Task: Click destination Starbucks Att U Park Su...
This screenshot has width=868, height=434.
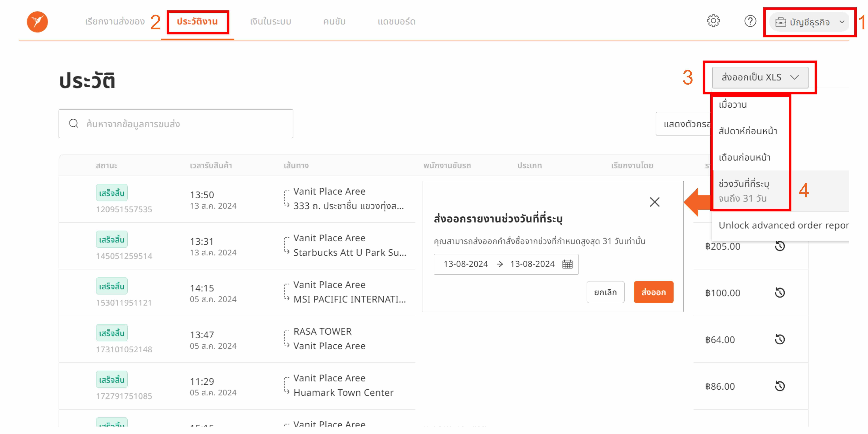Action: (x=350, y=252)
